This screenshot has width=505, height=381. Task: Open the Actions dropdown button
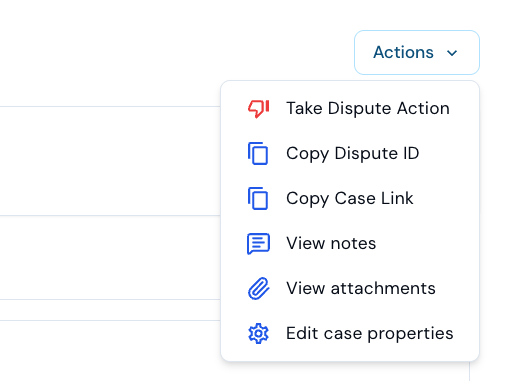pos(417,52)
